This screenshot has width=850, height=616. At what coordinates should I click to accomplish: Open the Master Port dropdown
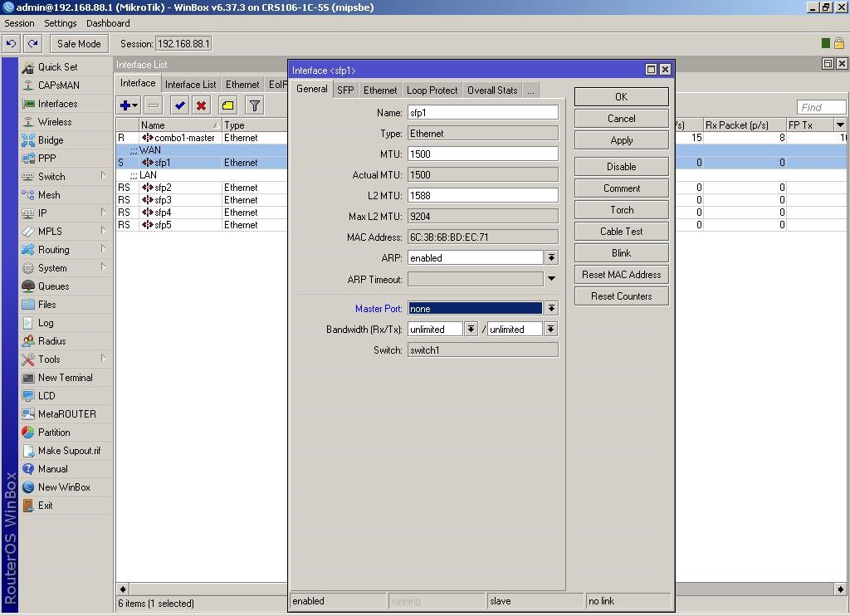551,309
